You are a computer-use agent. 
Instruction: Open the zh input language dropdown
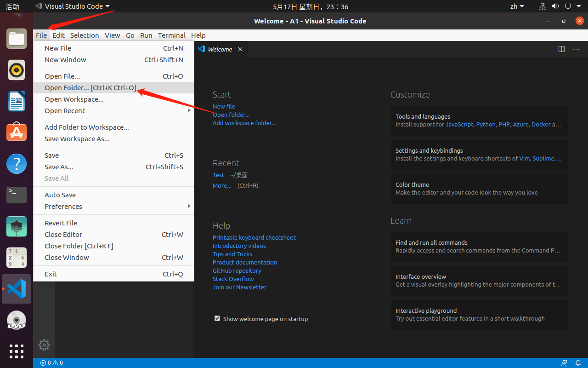(x=517, y=6)
